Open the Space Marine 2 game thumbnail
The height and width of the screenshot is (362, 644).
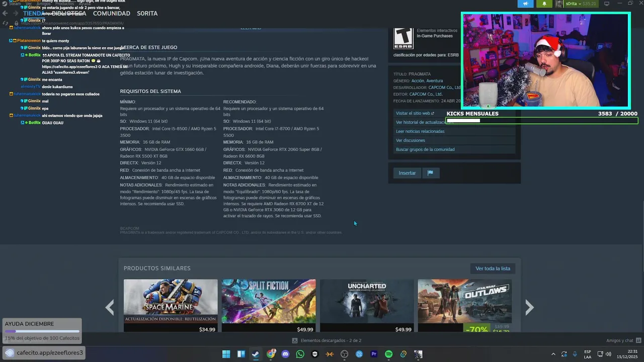click(x=171, y=302)
